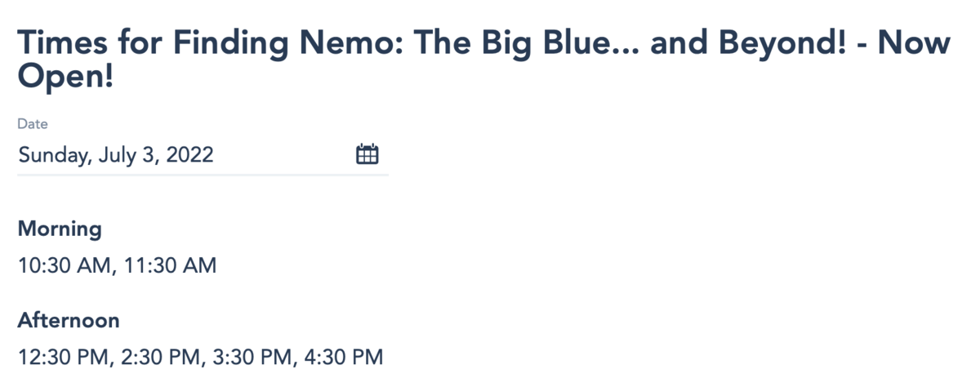The width and height of the screenshot is (980, 387).
Task: Click the year 2022 in the date field
Action: pyautogui.click(x=189, y=155)
